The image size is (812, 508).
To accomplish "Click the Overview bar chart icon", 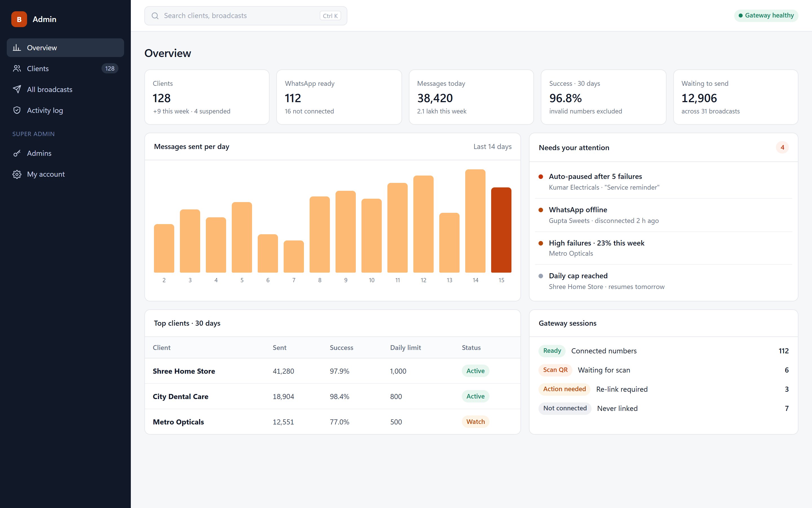I will [17, 48].
